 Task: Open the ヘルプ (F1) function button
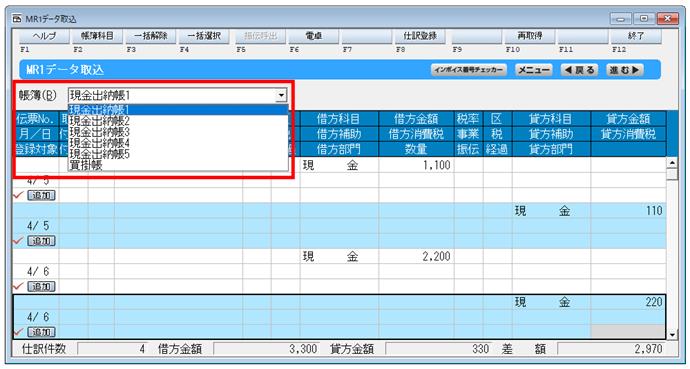coord(44,37)
